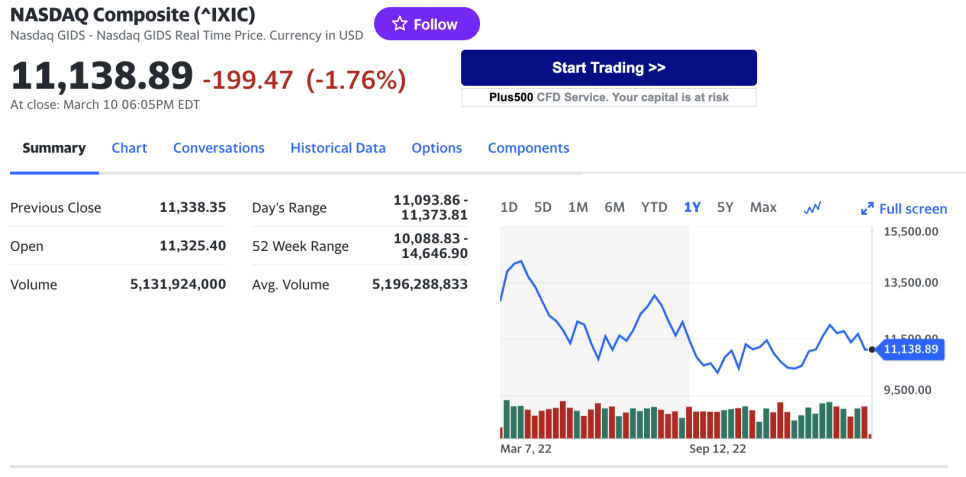Click the Mar 7, 22 axis date
This screenshot has height=477, width=966.
click(x=526, y=449)
